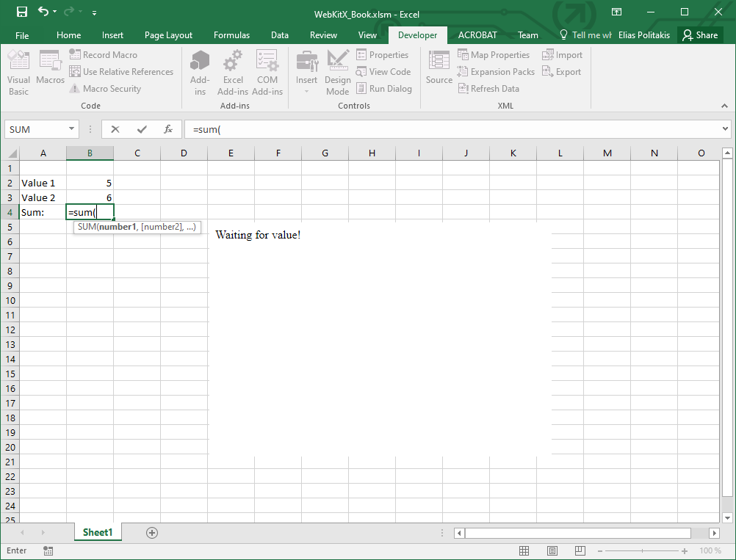The width and height of the screenshot is (736, 560).
Task: Collapse the ribbon with the chevron
Action: (x=724, y=106)
